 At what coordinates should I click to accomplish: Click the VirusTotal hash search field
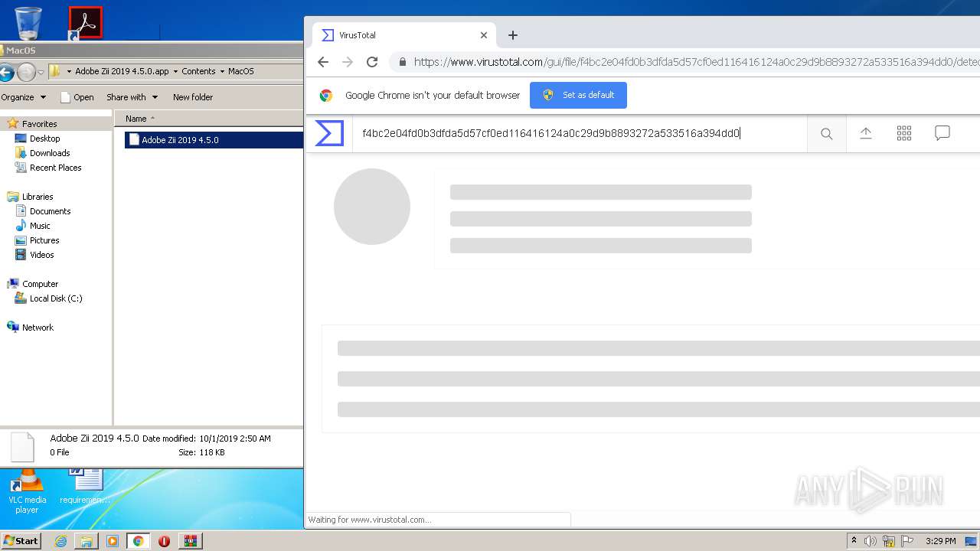coord(580,133)
